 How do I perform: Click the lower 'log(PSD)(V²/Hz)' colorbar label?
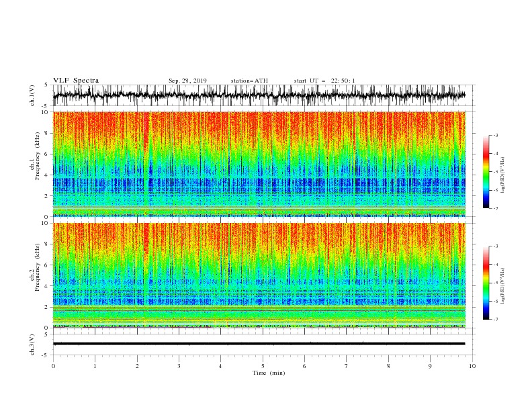(x=502, y=286)
